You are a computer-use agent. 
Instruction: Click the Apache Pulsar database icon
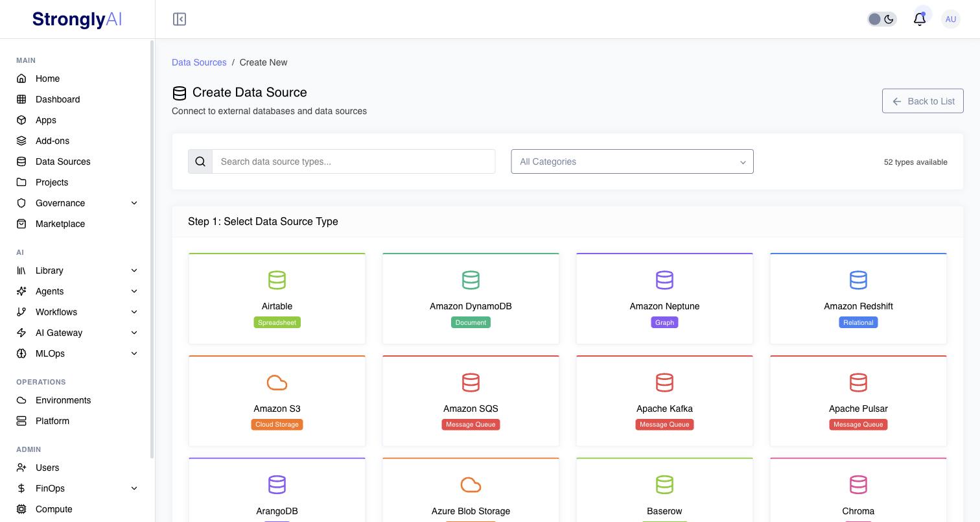(858, 383)
